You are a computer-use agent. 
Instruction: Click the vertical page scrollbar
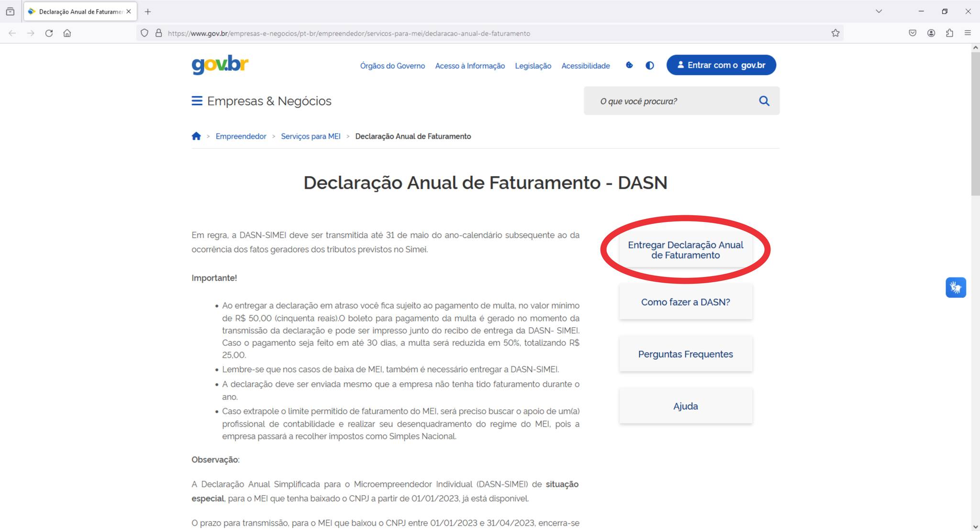[975, 124]
